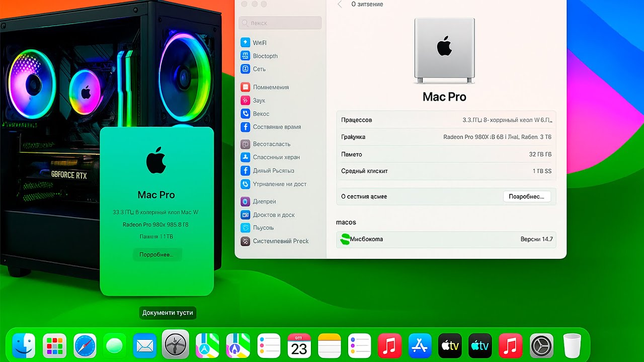644x362 pixels.
Task: Open Calendar icon showing 23
Action: point(299,345)
